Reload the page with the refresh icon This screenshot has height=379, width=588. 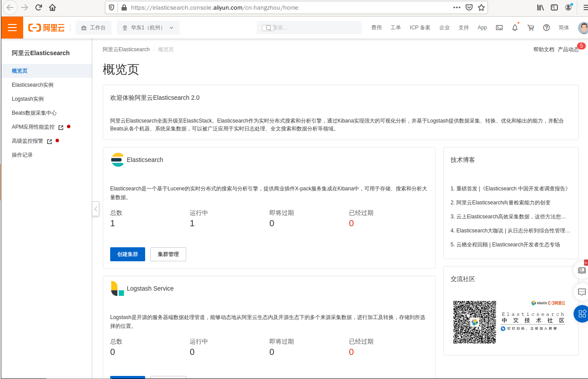[38, 7]
